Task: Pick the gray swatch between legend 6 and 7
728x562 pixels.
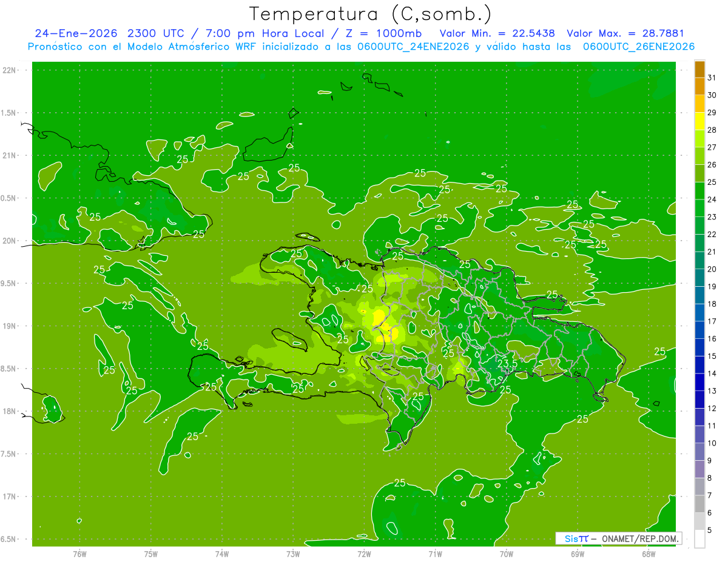Action: [x=699, y=504]
